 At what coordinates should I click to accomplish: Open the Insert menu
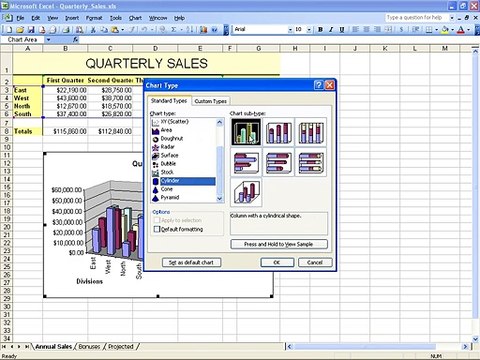(x=72, y=18)
